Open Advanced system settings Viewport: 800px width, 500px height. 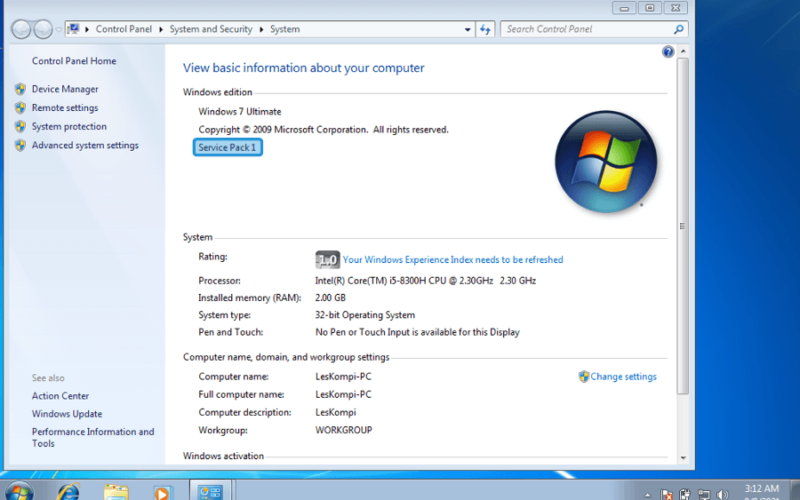pos(85,145)
